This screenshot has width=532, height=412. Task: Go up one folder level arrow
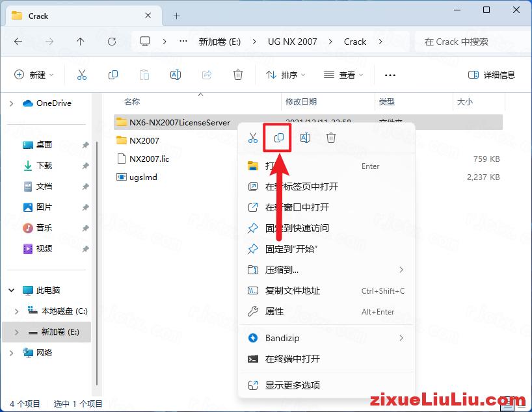[80, 42]
